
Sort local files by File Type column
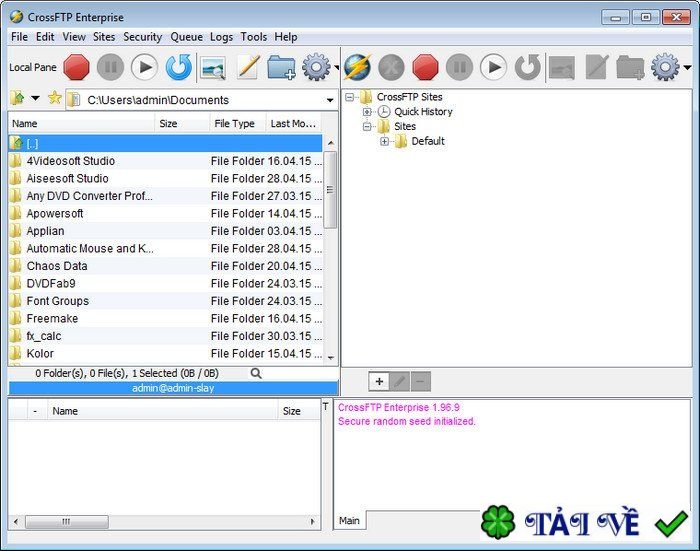tap(238, 123)
